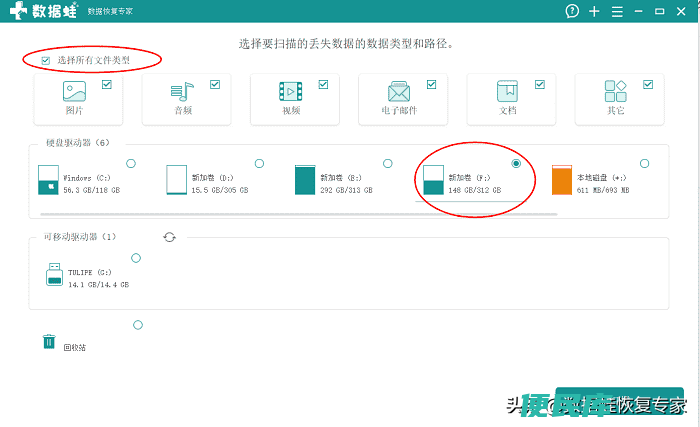Click the 电子邮件 envelope icon

pos(399,92)
